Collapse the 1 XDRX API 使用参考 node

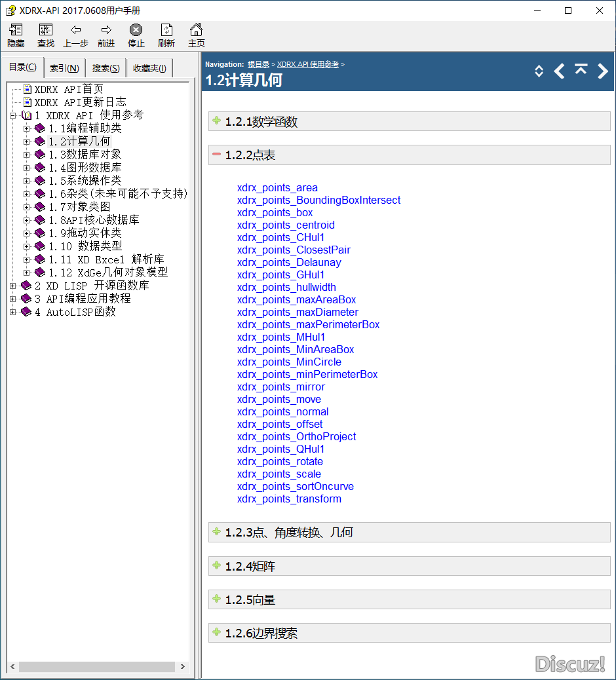coord(13,115)
